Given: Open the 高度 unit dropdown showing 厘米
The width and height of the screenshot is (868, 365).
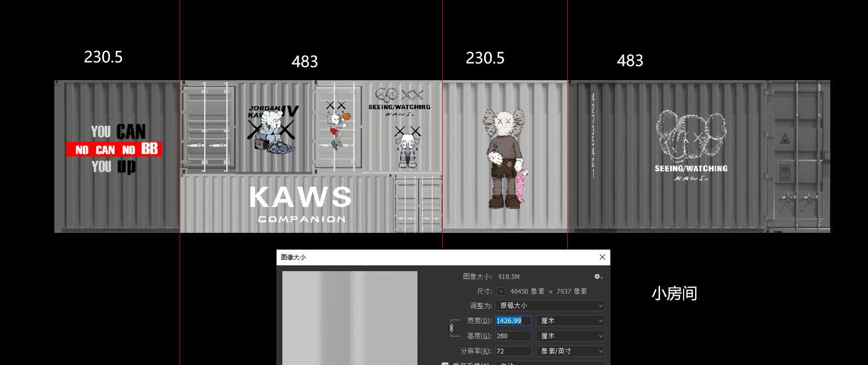Looking at the screenshot, I should point(570,336).
